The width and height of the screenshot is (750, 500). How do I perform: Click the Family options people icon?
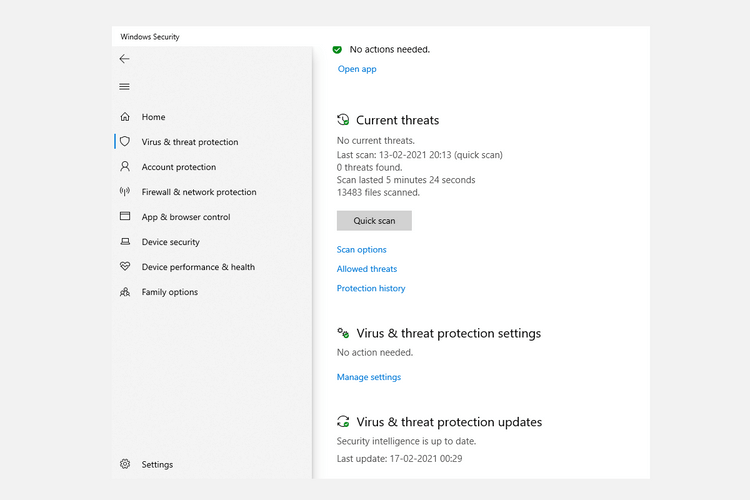click(x=125, y=291)
